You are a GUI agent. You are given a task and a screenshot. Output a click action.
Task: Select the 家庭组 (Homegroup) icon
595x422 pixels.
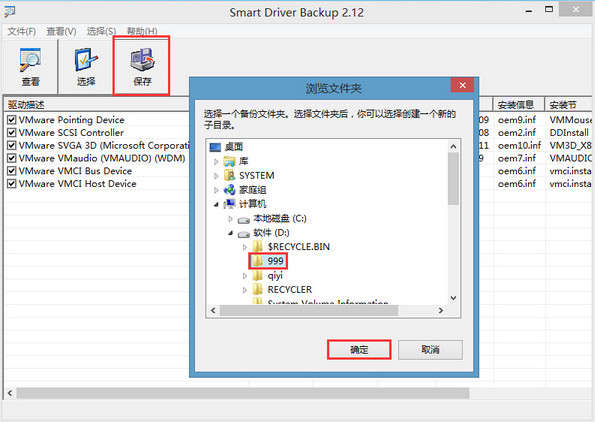pyautogui.click(x=229, y=190)
